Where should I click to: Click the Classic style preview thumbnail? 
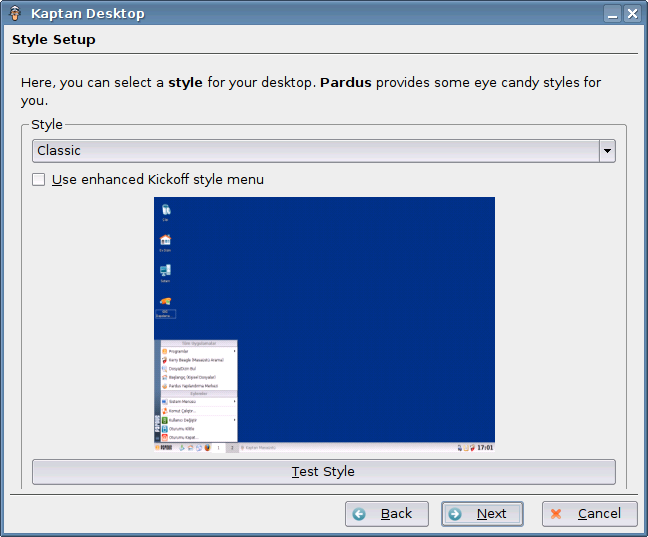tap(324, 325)
